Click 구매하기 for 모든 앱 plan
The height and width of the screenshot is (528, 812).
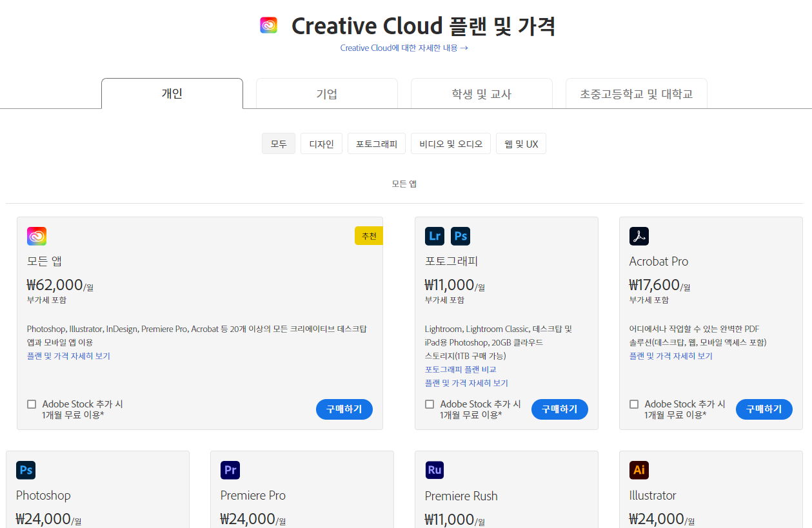point(344,409)
